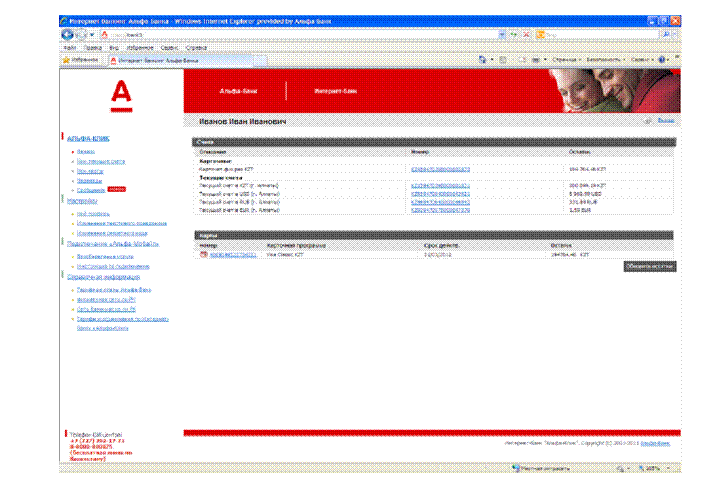Open the card deposit KZT account number link

pos(440,169)
